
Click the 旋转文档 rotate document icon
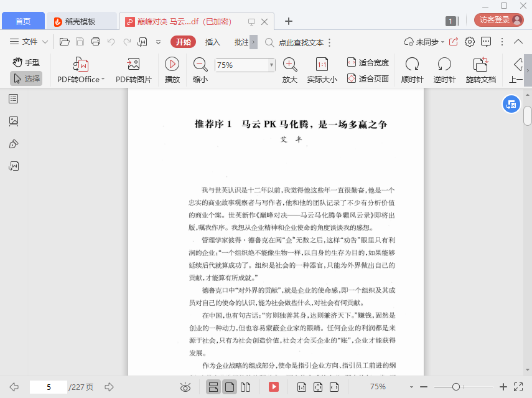pyautogui.click(x=480, y=64)
